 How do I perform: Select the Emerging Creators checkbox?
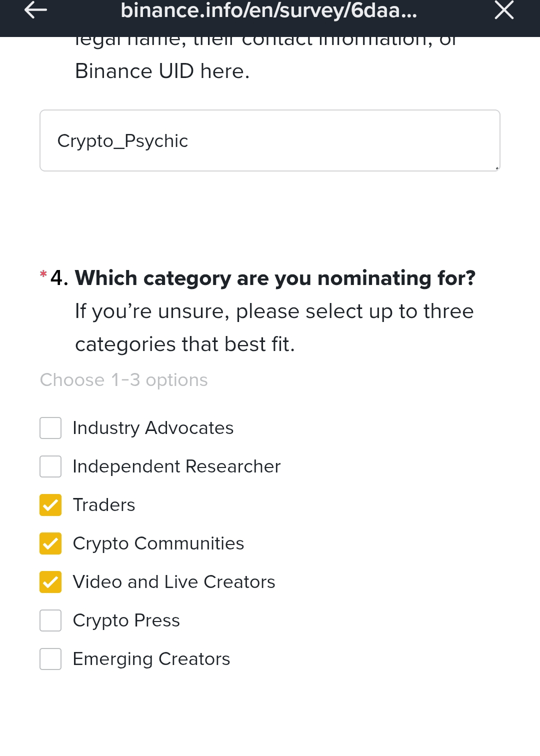[x=50, y=659]
